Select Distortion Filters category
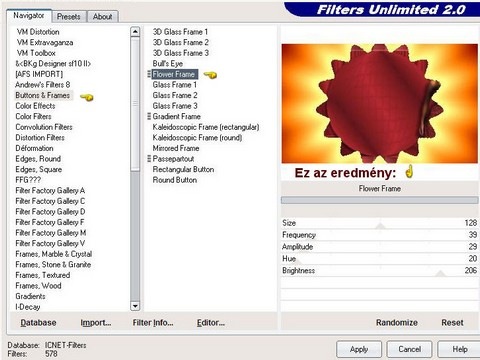The width and height of the screenshot is (480, 360). [x=40, y=138]
